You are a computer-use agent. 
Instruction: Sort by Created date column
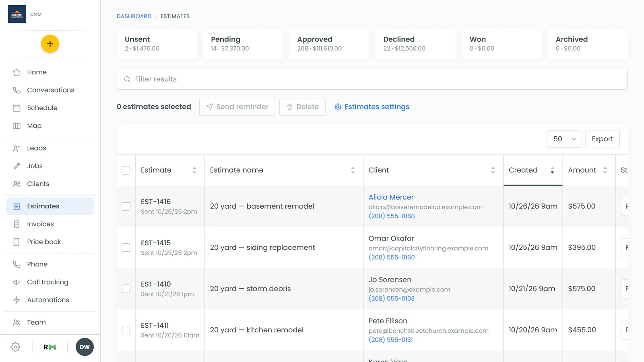(533, 170)
